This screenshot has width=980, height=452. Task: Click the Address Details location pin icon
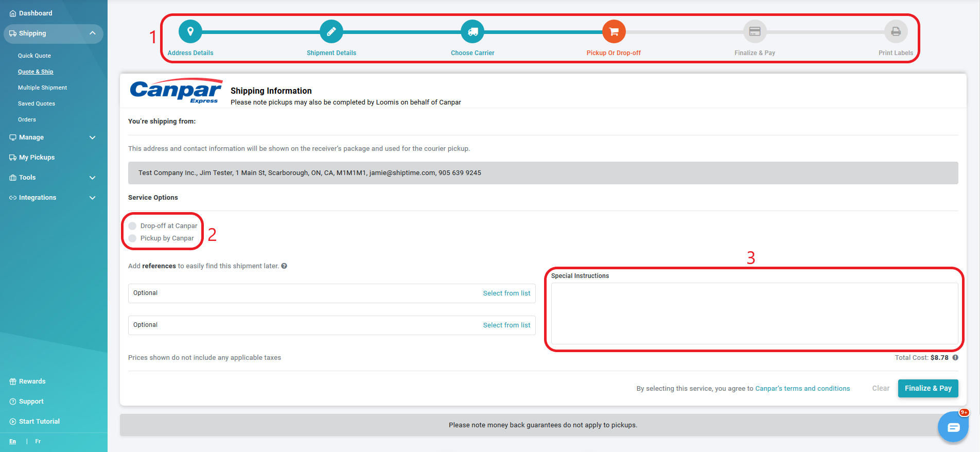point(190,32)
